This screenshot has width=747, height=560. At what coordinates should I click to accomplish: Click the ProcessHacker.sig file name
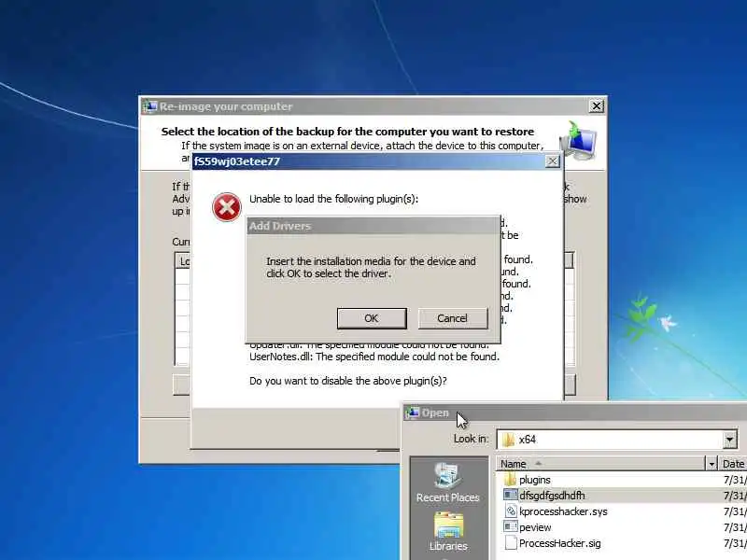tap(559, 543)
